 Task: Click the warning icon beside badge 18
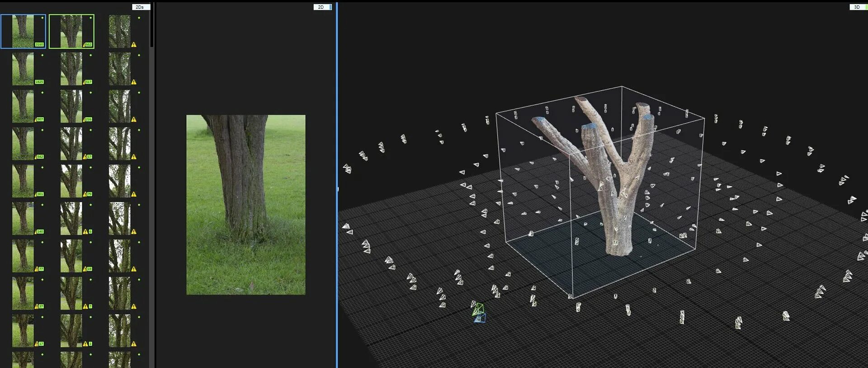tap(85, 269)
